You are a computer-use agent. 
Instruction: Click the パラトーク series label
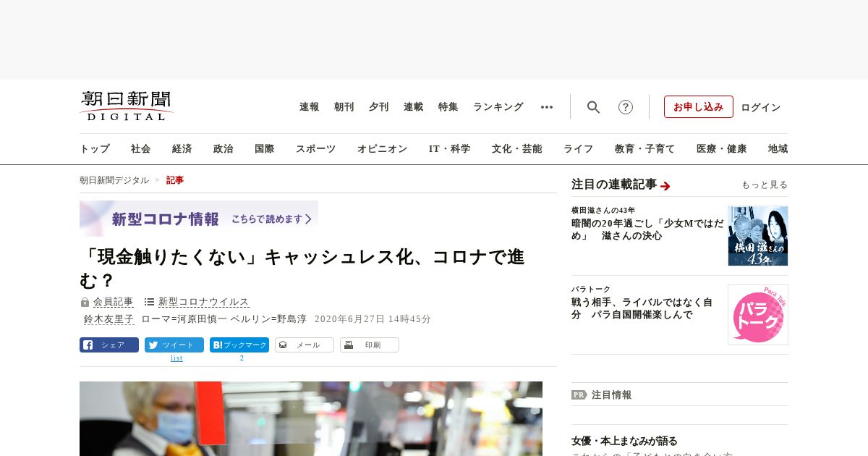click(x=591, y=289)
